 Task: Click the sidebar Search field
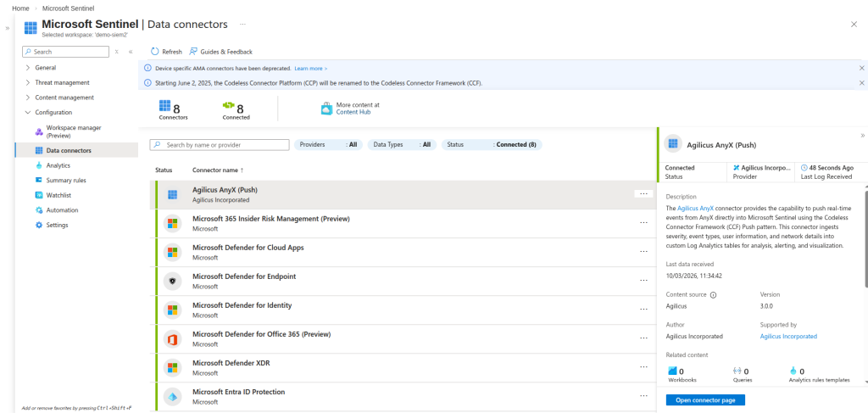click(x=65, y=52)
